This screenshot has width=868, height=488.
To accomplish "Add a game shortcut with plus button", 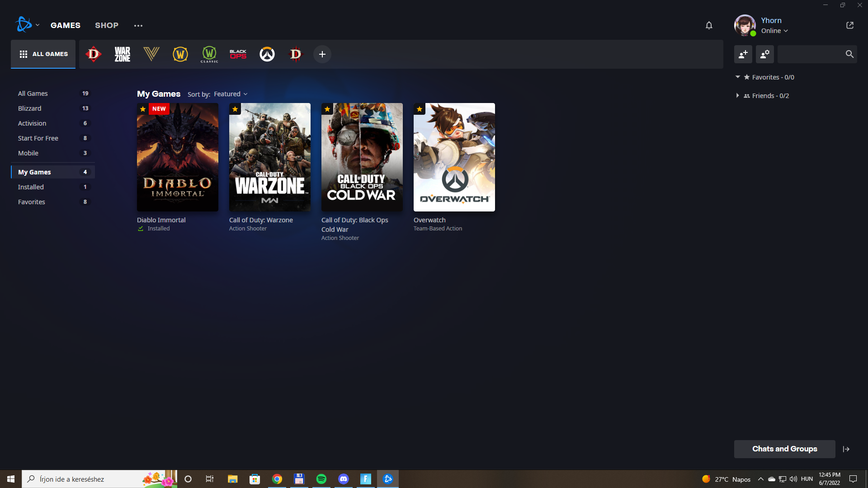I will pyautogui.click(x=322, y=54).
